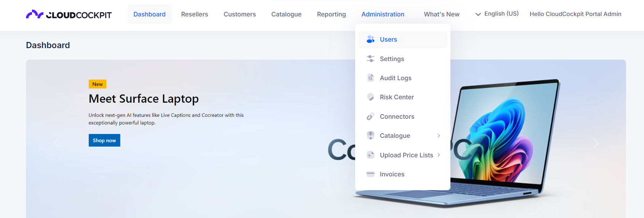644x218 pixels.
Task: Click the Shop now button
Action: pos(104,140)
